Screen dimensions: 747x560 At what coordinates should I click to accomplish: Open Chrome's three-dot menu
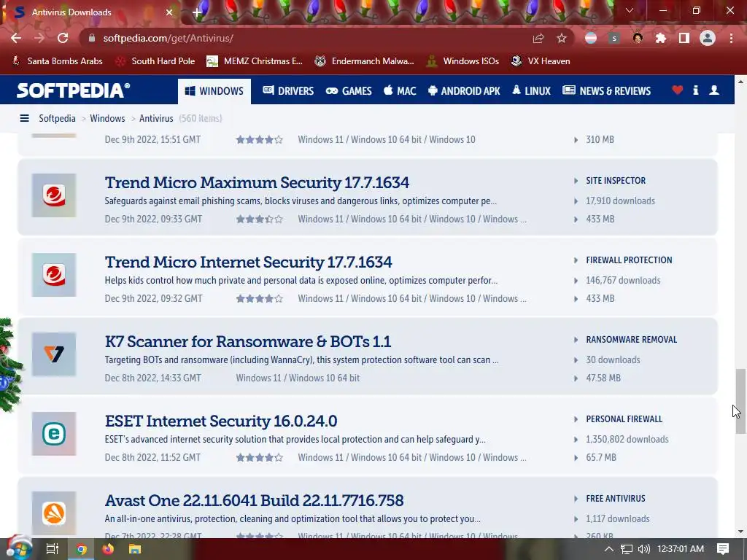point(731,38)
